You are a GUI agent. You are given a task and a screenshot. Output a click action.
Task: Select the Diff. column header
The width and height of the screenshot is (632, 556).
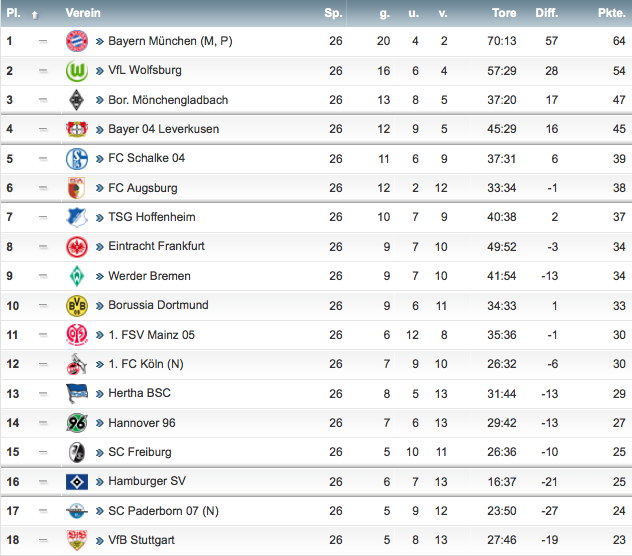(547, 13)
